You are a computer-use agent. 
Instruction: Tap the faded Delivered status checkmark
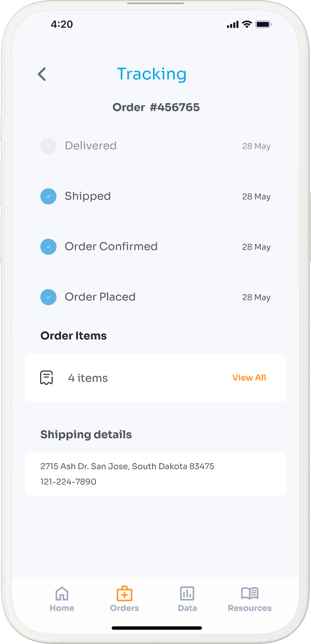click(48, 146)
